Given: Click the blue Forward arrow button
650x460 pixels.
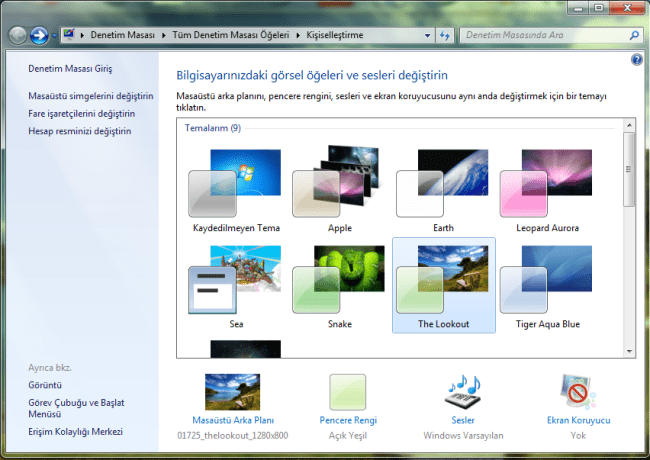Looking at the screenshot, I should click(39, 35).
